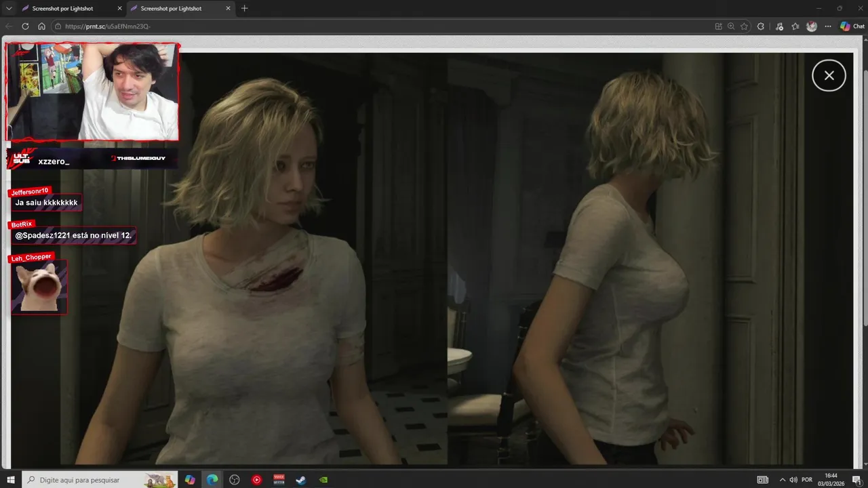Open the zoom magnifier in address bar

(x=731, y=26)
